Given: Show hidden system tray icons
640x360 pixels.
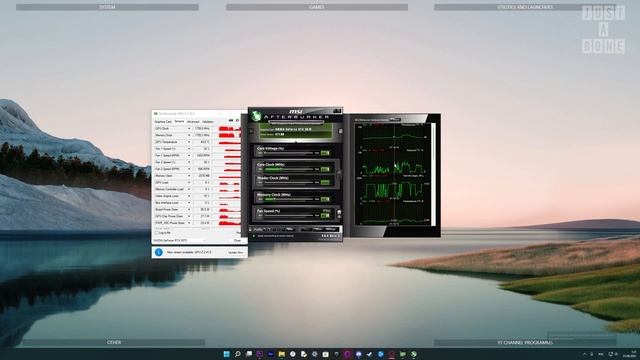Looking at the screenshot, I should 584,354.
